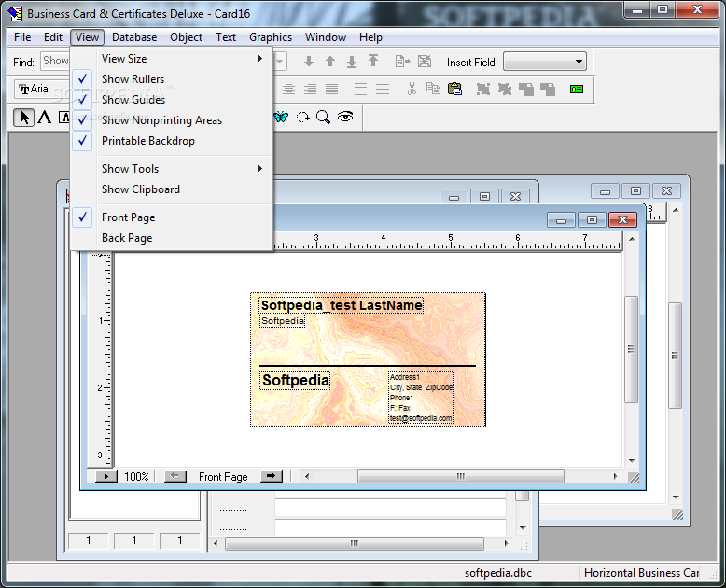
Task: Select the magnifying glass zoom tool
Action: 324,118
